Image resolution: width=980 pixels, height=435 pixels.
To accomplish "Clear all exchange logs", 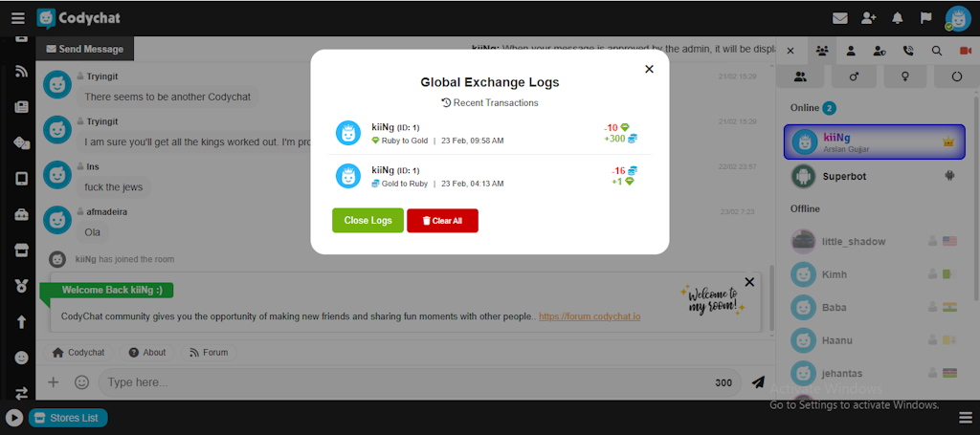I will [442, 220].
